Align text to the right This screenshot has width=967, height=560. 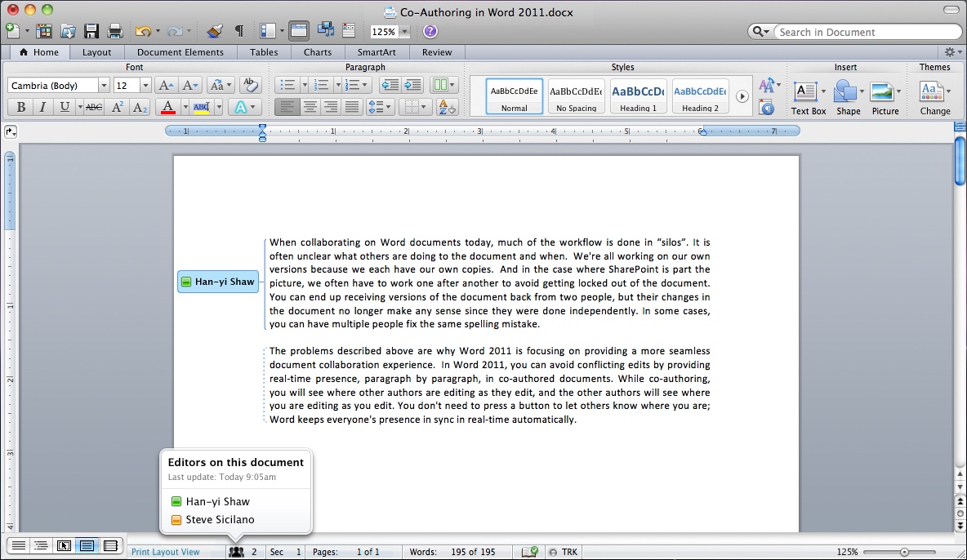pyautogui.click(x=331, y=107)
